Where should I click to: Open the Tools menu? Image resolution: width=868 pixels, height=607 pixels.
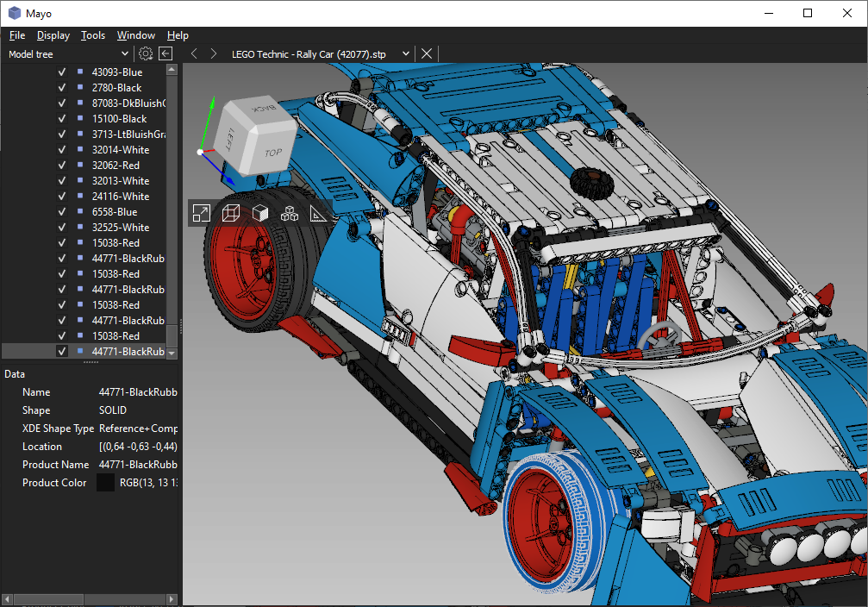pyautogui.click(x=93, y=34)
